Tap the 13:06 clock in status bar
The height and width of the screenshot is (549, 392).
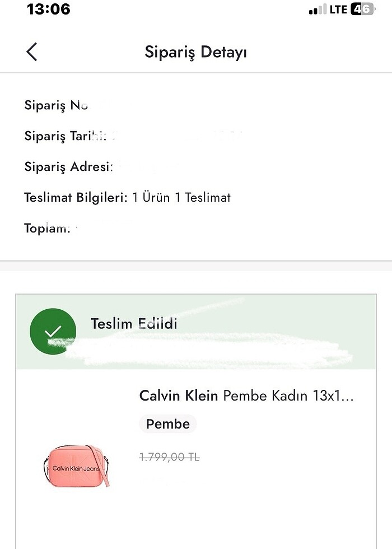(x=49, y=10)
